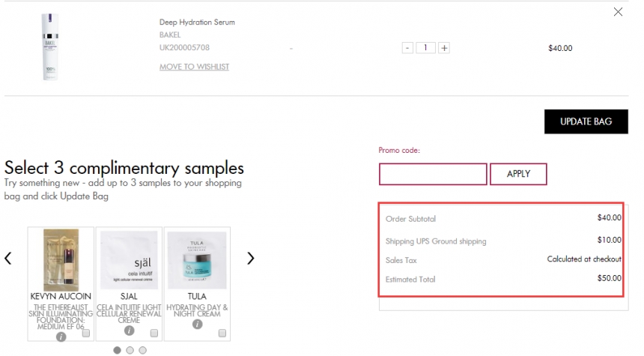This screenshot has height=356, width=644.
Task: Tick the Kevyn Aucoin sample checkbox
Action: tap(86, 333)
